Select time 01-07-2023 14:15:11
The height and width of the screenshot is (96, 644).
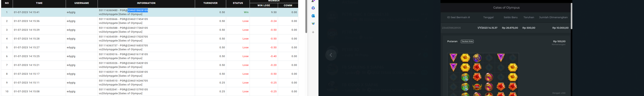tap(27, 83)
